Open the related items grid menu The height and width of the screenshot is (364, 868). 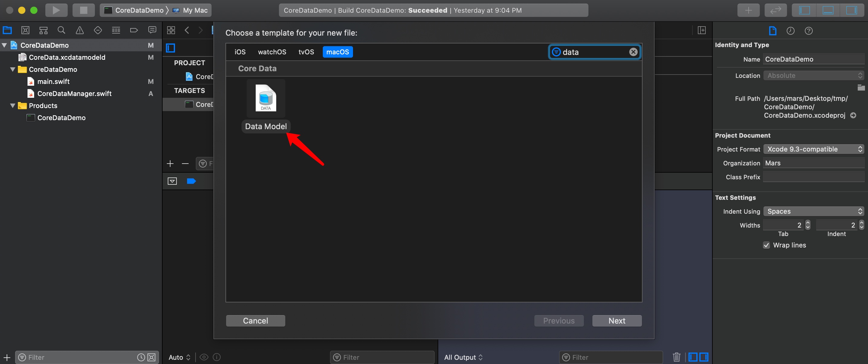click(x=171, y=30)
